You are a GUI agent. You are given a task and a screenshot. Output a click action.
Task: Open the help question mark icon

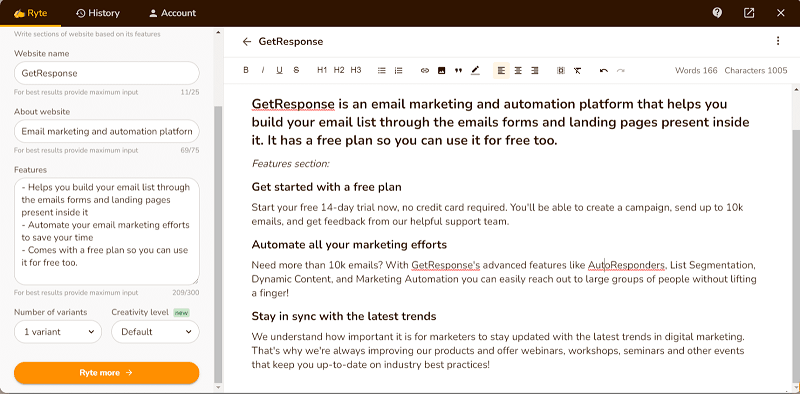pos(717,13)
